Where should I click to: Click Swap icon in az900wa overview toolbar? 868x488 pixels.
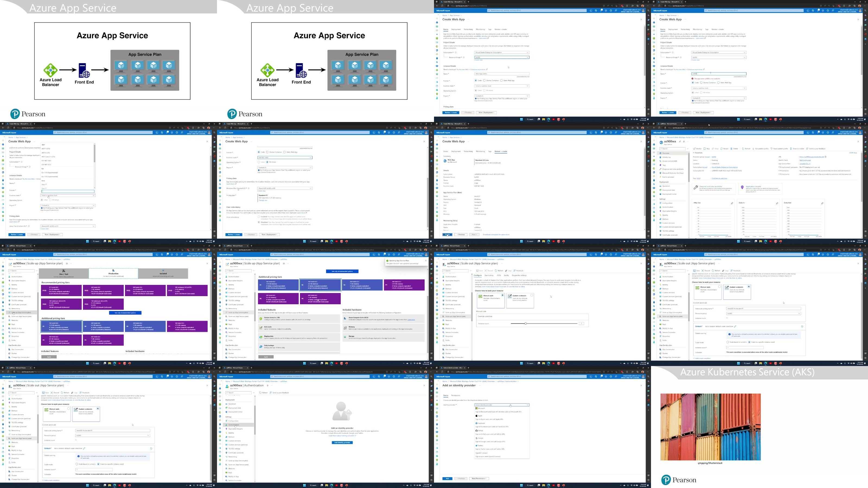pyautogui.click(x=713, y=149)
